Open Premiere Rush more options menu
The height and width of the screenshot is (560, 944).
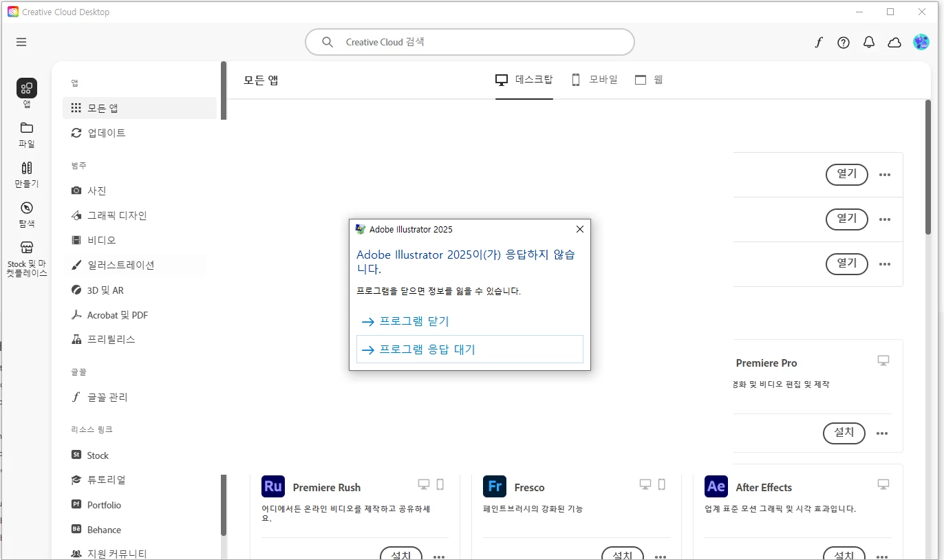[x=439, y=557]
